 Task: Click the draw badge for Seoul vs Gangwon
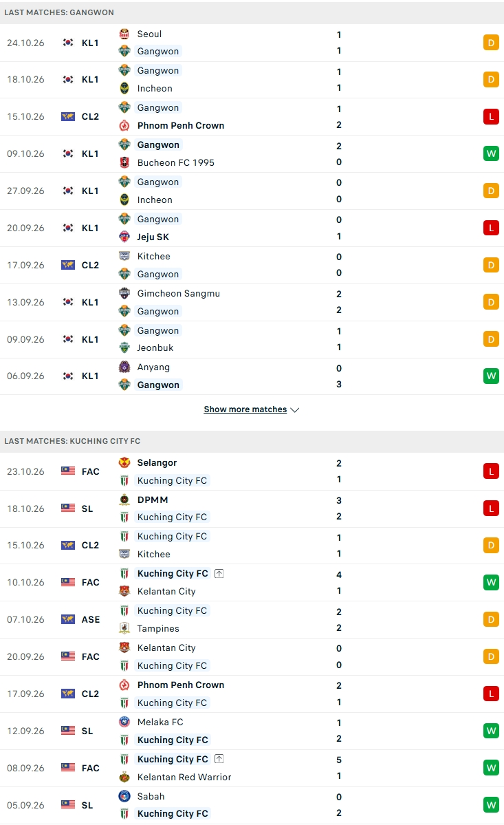(491, 43)
